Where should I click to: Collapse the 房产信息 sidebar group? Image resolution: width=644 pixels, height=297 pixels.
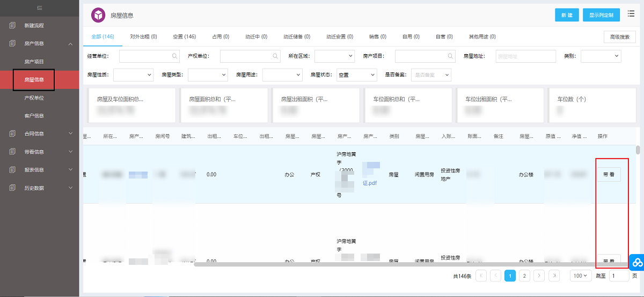(x=71, y=43)
